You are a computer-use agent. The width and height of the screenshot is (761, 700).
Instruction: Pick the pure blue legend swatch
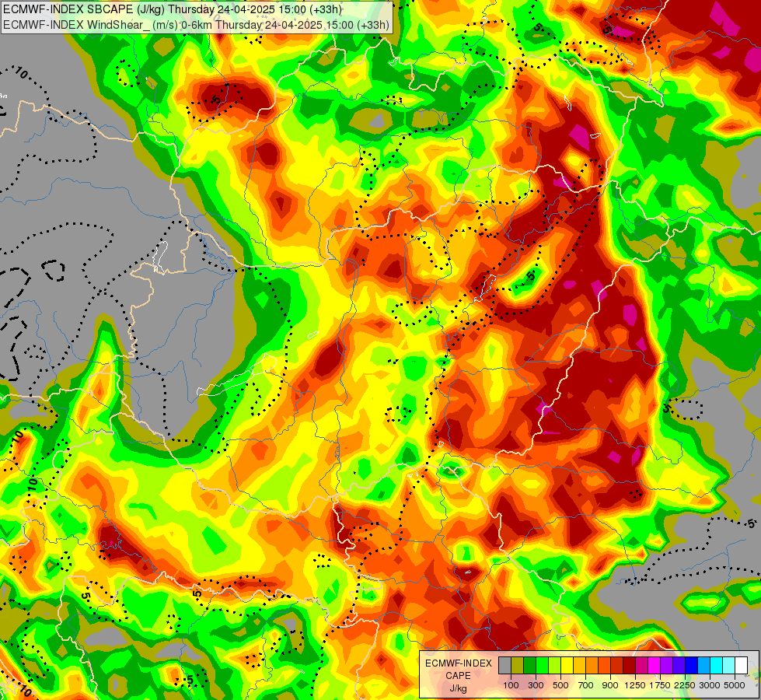(x=692, y=665)
